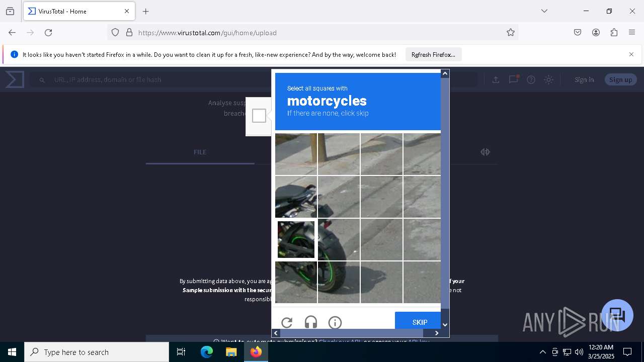
Task: Click the captcha scrollbar up arrow
Action: click(445, 74)
